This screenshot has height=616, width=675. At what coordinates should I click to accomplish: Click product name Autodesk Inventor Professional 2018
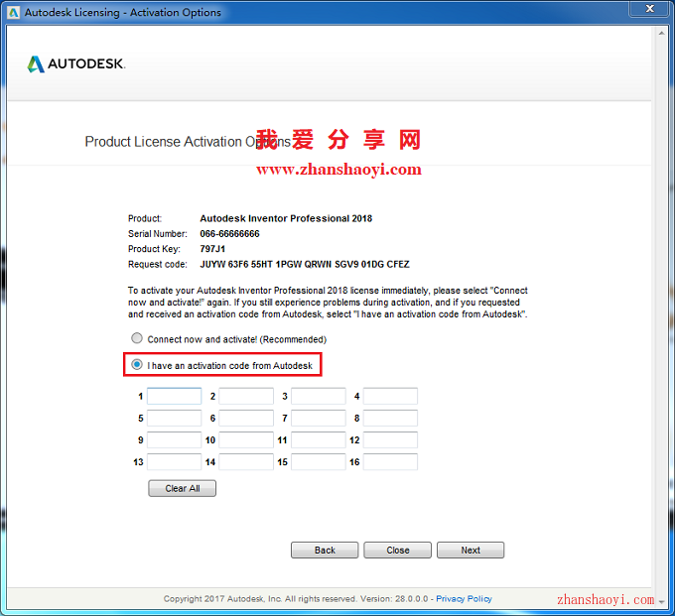point(286,218)
